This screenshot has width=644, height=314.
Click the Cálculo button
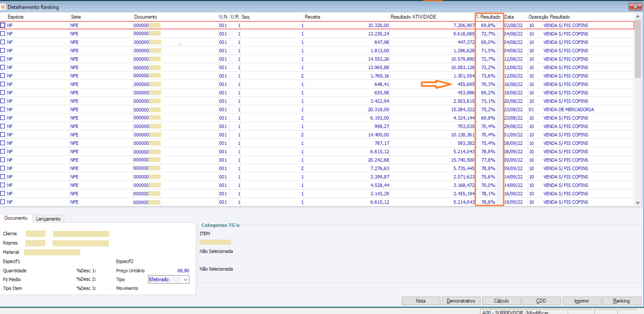501,301
